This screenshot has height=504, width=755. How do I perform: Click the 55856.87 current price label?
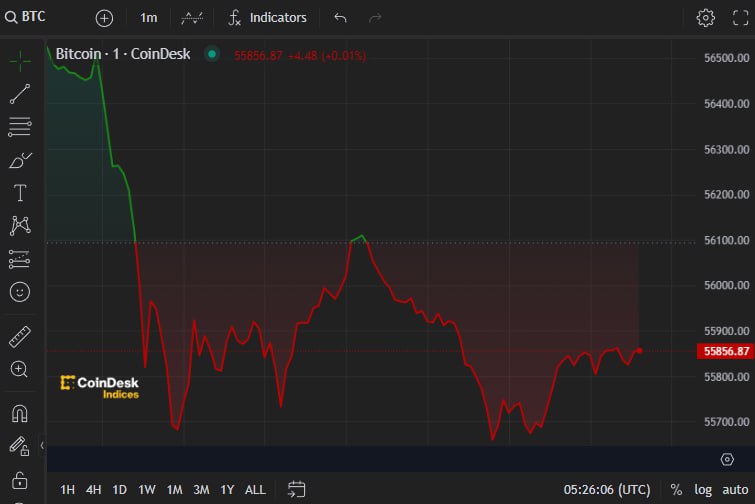click(x=726, y=351)
